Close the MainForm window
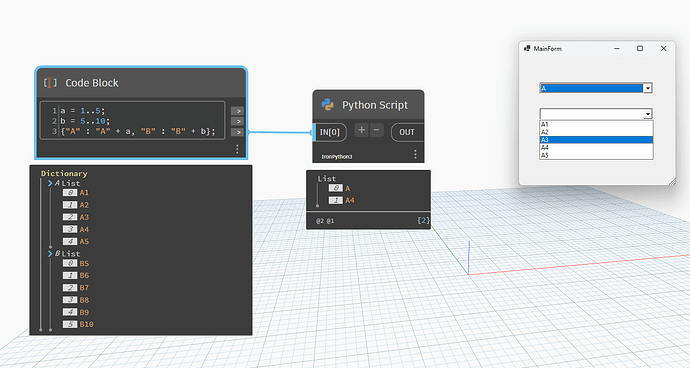 [x=664, y=48]
